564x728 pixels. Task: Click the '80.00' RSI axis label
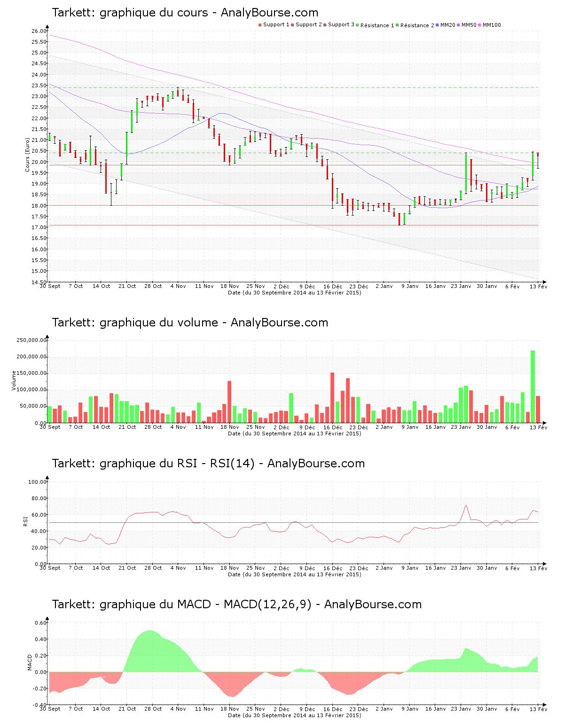39,498
